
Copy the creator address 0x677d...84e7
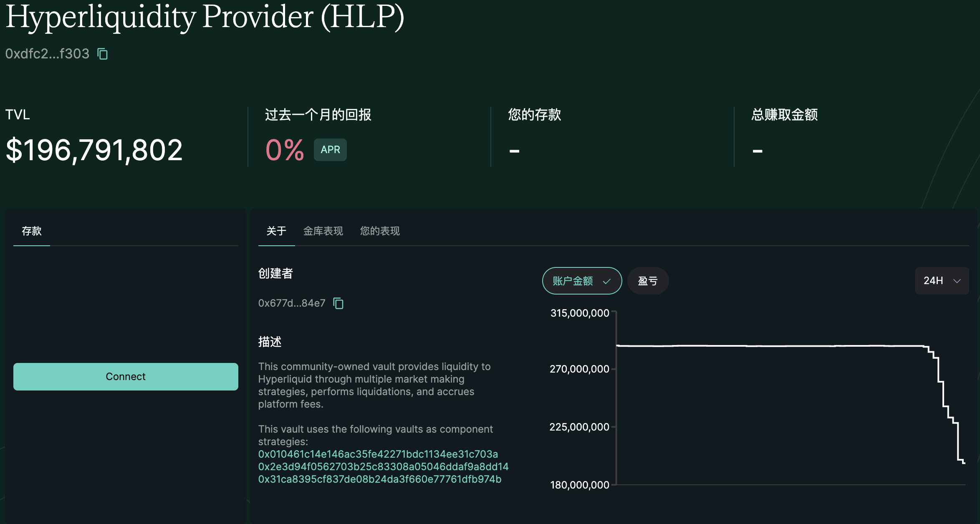[338, 303]
